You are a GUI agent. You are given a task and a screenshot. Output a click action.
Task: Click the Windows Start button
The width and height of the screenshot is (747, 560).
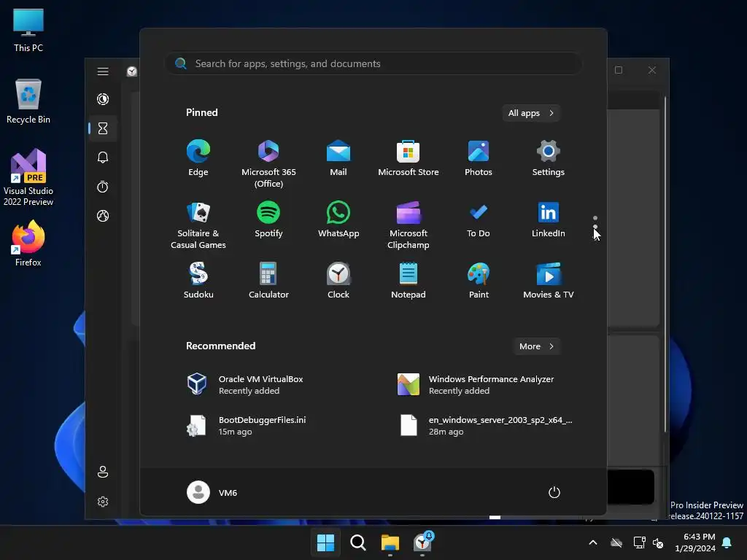(326, 542)
